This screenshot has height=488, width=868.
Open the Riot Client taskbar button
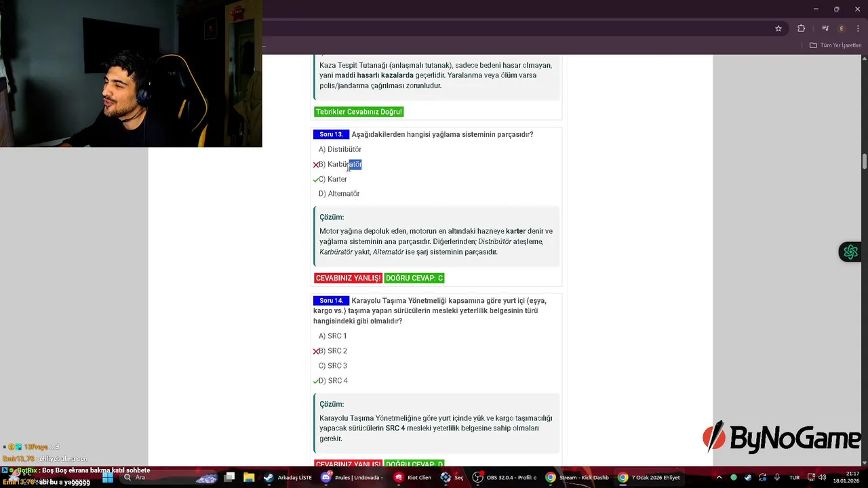point(413,477)
